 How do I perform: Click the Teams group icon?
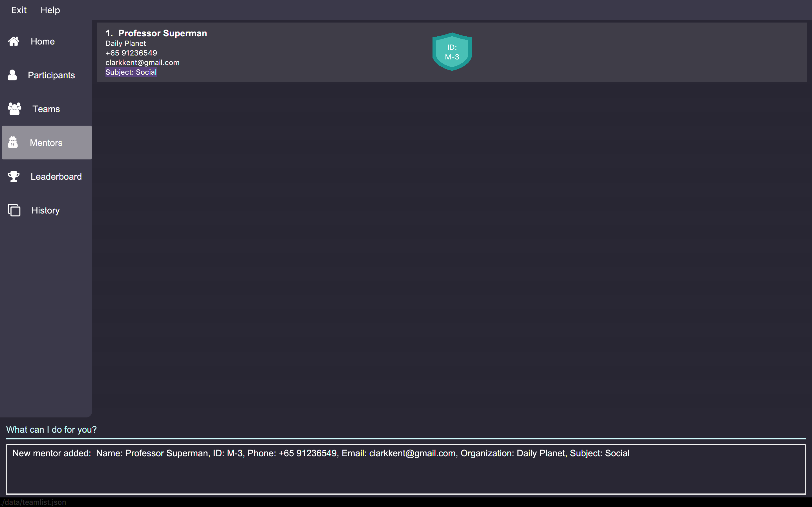[x=14, y=109]
